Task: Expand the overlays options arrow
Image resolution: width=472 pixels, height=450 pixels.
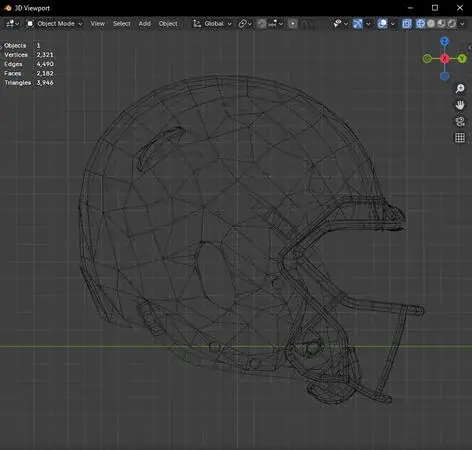Action: pyautogui.click(x=393, y=24)
